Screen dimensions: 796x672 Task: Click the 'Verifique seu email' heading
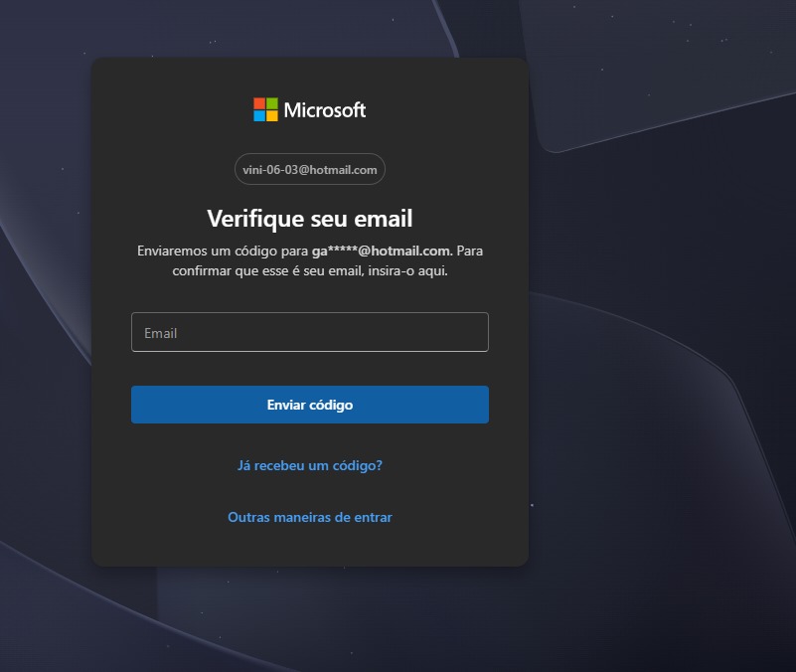(x=310, y=218)
